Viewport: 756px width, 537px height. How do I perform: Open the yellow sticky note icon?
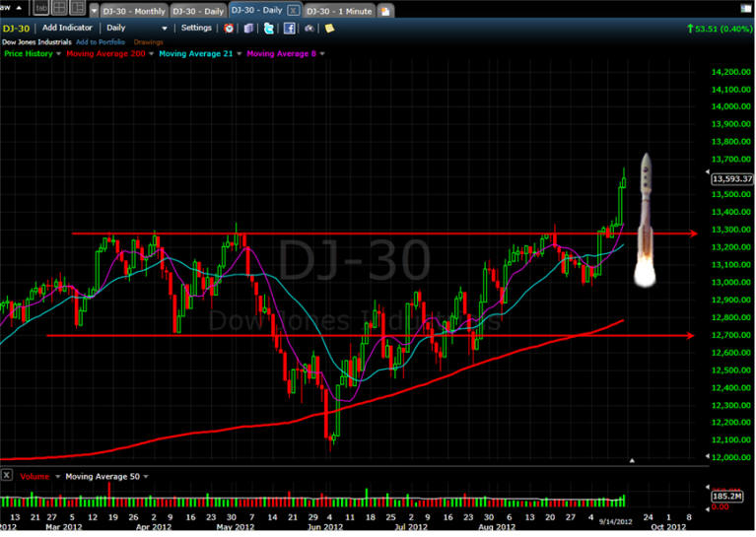pos(329,29)
